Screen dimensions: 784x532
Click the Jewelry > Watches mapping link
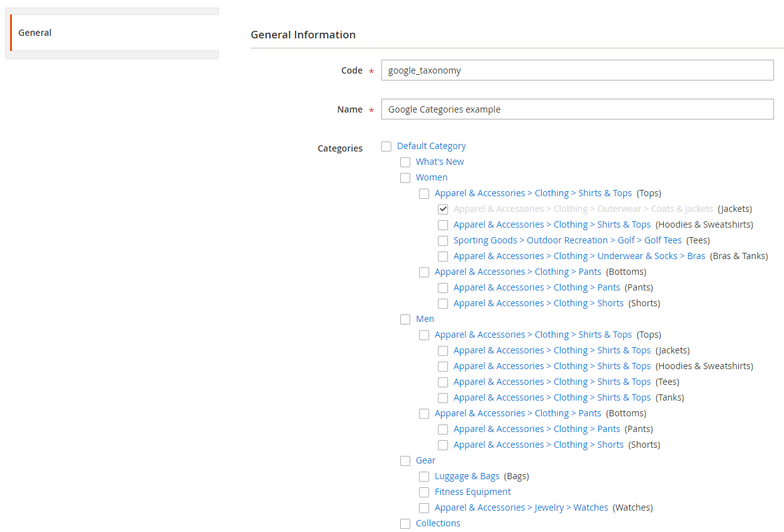click(522, 507)
